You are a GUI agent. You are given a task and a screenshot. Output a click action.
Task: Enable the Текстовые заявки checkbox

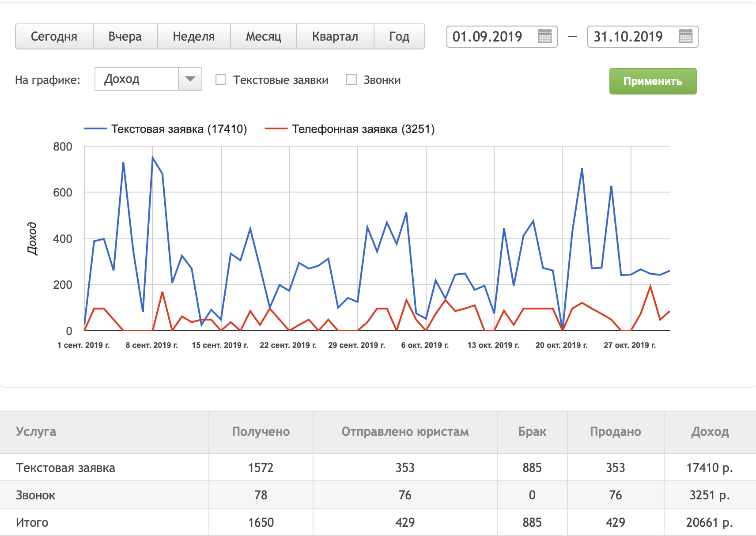click(221, 79)
